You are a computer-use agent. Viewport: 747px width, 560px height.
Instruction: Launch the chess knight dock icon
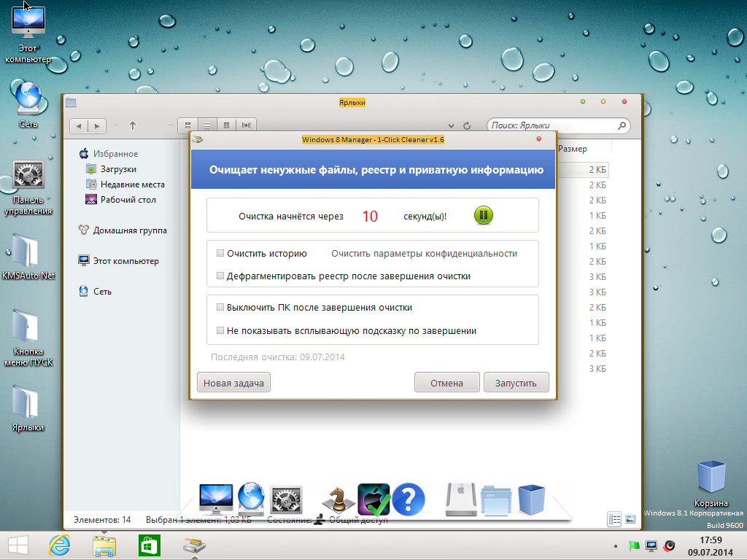(x=338, y=500)
